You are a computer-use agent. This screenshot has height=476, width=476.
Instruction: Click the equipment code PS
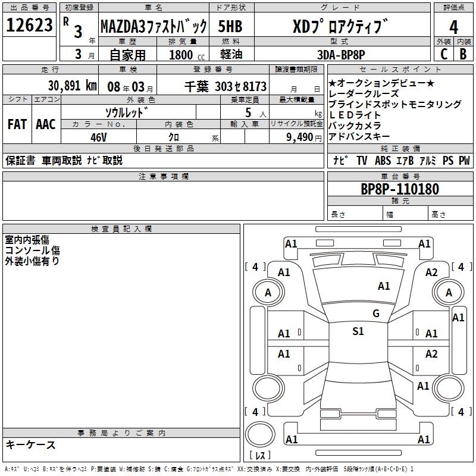pyautogui.click(x=448, y=160)
